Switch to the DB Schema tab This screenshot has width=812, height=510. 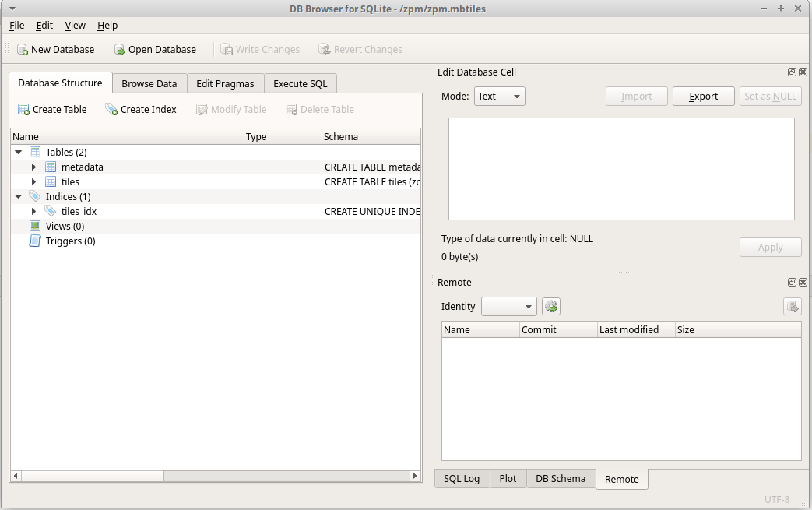[561, 478]
